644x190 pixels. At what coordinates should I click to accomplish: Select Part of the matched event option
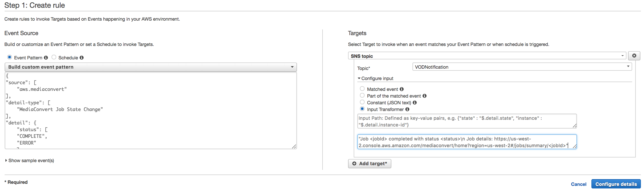click(362, 95)
